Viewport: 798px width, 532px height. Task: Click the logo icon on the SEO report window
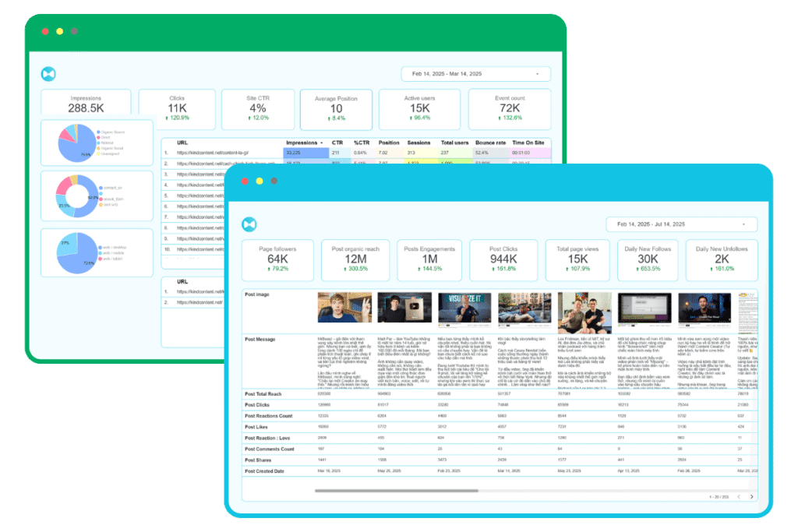(48, 72)
